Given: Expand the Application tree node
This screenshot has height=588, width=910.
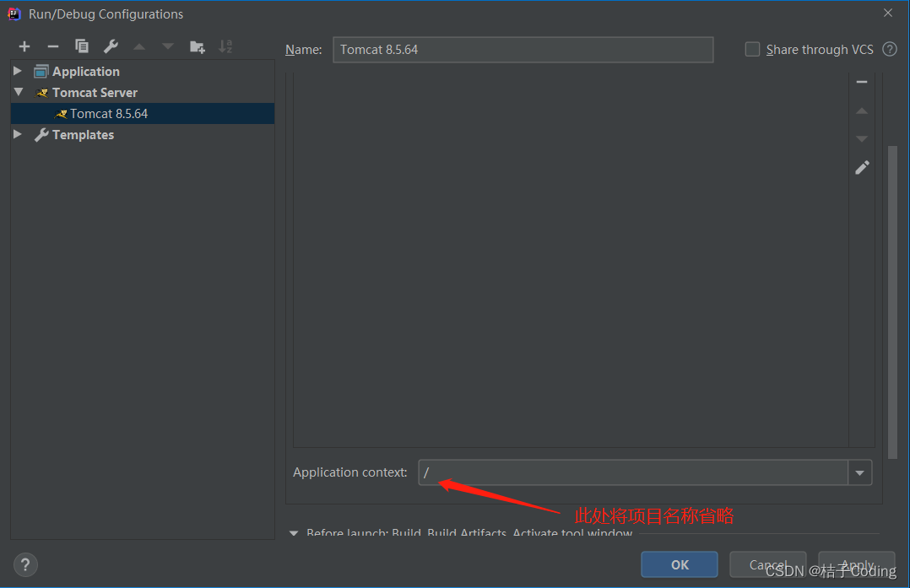Looking at the screenshot, I should [18, 71].
